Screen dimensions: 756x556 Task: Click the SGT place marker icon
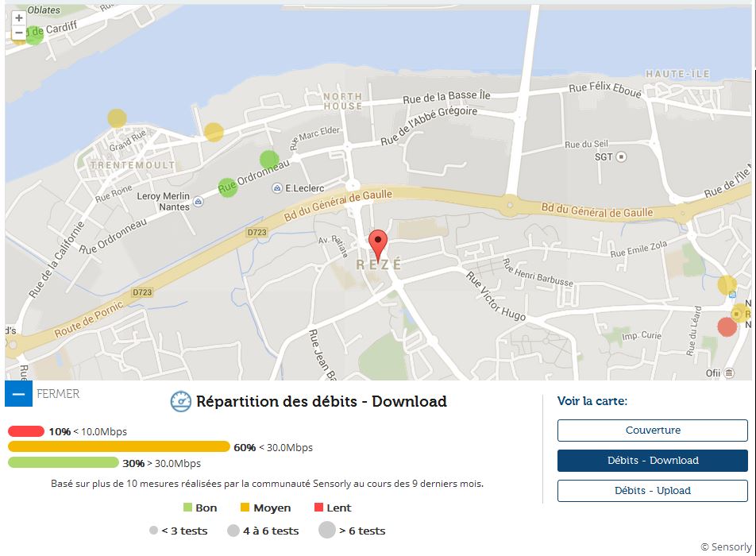[621, 157]
